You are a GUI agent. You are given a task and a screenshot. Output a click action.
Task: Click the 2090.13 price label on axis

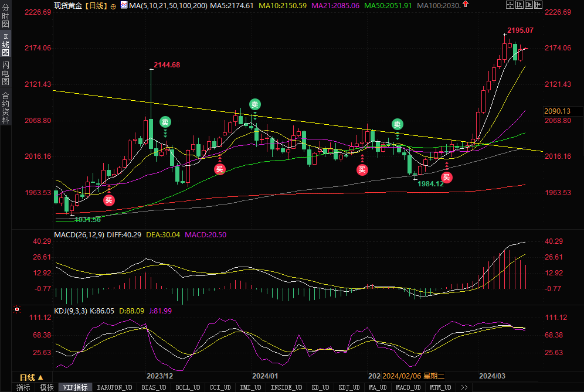[557, 111]
